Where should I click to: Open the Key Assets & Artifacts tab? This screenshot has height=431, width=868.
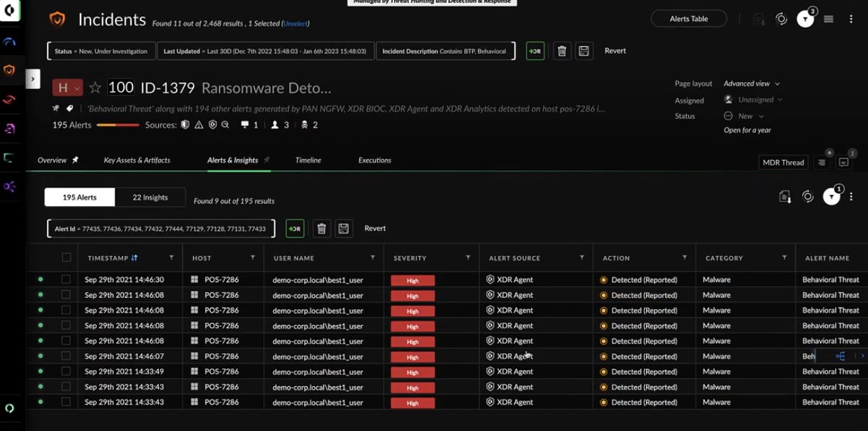click(x=137, y=160)
